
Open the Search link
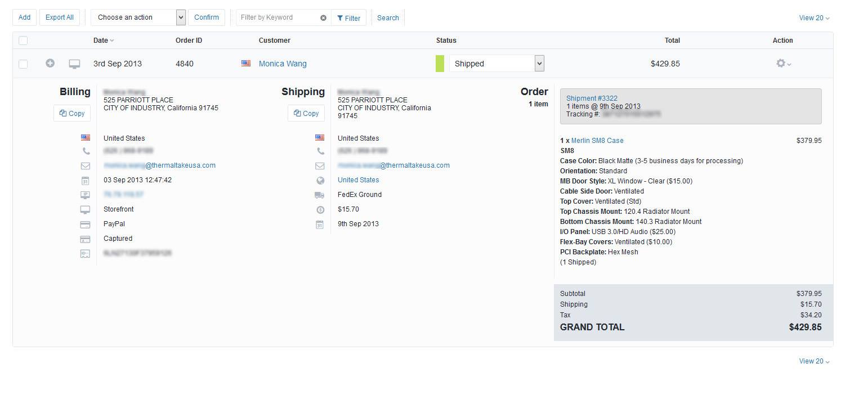coord(388,18)
